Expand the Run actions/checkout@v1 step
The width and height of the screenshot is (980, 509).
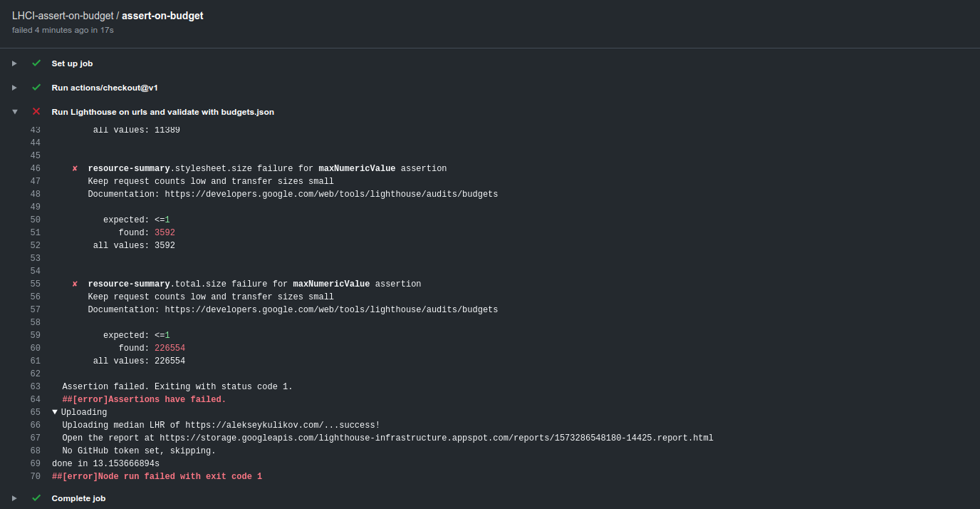[14, 88]
